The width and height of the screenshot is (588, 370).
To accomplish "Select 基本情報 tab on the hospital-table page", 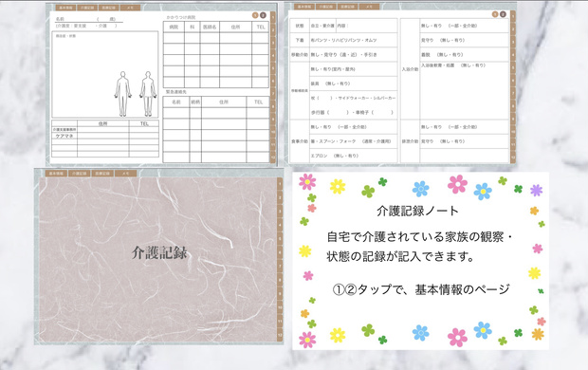I will coord(65,8).
